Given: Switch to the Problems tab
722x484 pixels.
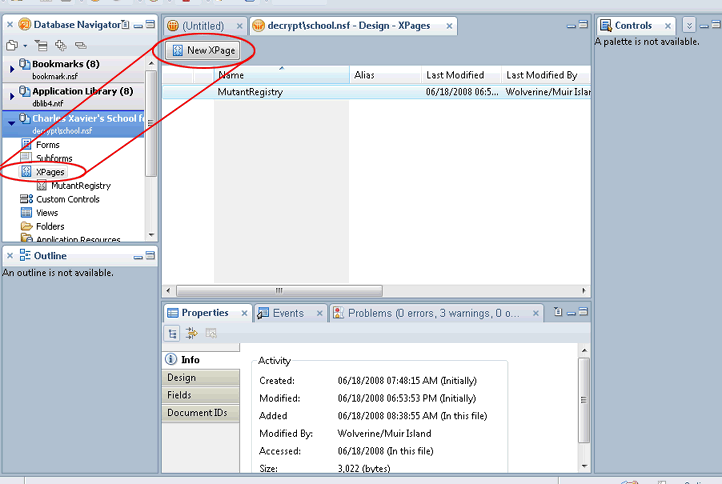Looking at the screenshot, I should (x=433, y=313).
